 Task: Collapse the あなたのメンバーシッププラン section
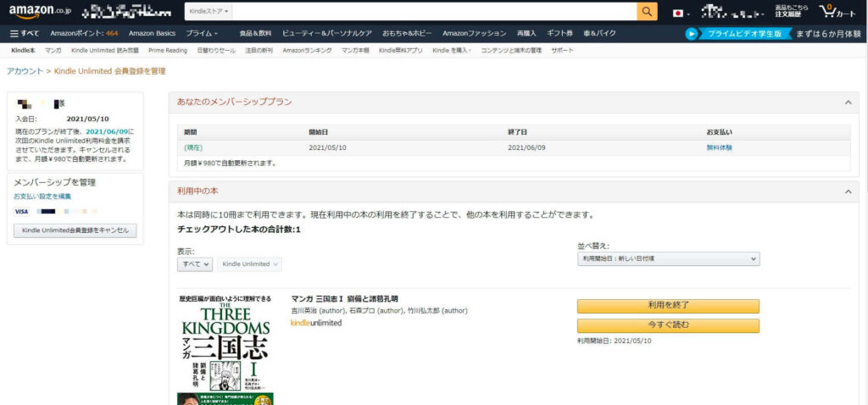848,103
